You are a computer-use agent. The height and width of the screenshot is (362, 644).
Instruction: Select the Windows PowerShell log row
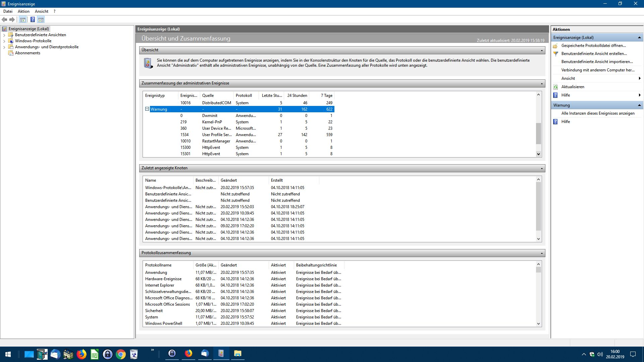244,323
